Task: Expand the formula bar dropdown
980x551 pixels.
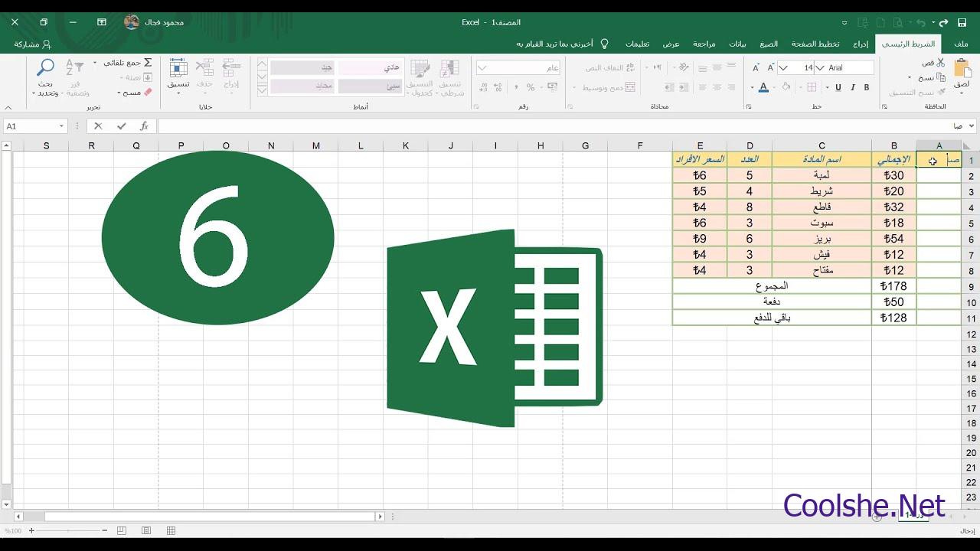Action: [972, 126]
